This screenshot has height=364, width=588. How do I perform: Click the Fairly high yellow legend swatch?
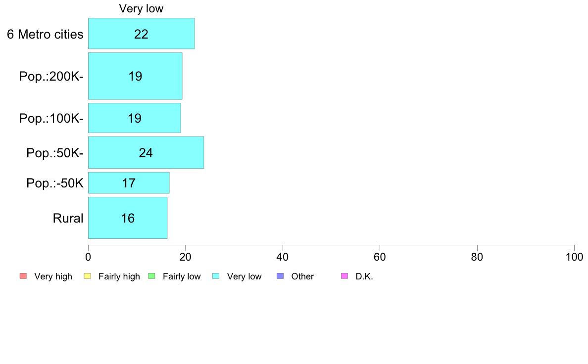pos(88,276)
